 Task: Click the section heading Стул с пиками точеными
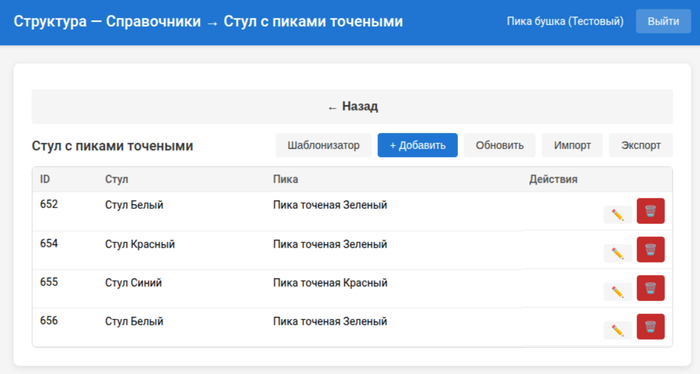click(x=112, y=146)
